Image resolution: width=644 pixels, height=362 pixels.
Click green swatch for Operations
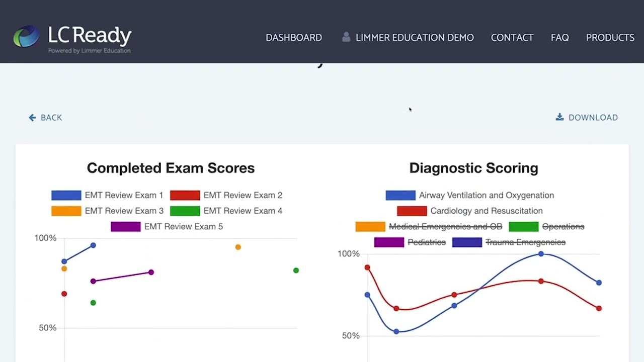tap(524, 227)
